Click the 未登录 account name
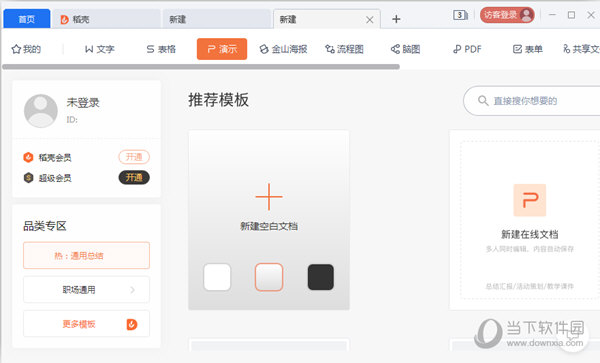 (83, 103)
